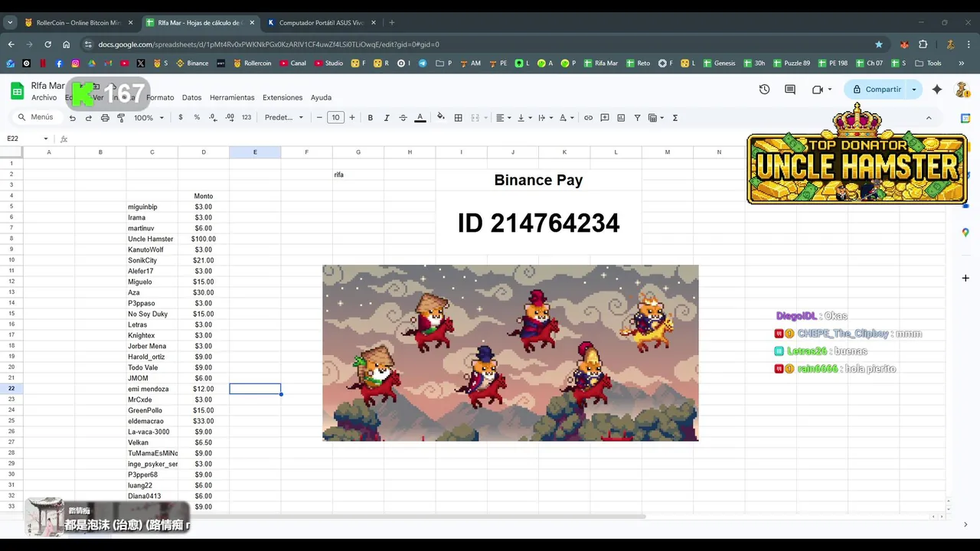Open the Datos menu
Screen dimensions: 980x551
pos(191,98)
